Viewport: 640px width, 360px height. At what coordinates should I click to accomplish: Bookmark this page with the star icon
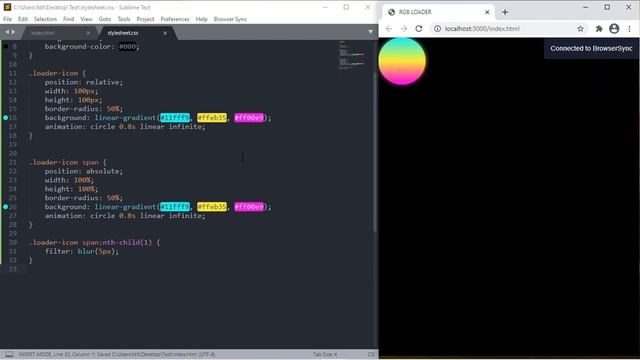580,29
